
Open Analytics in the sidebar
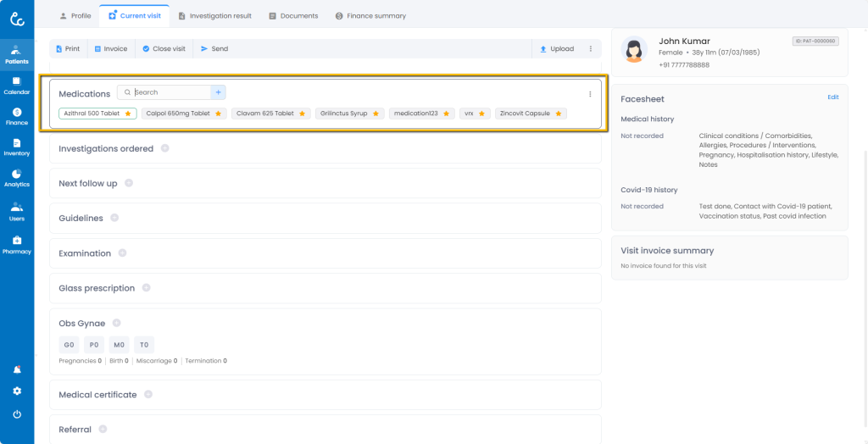(16, 177)
